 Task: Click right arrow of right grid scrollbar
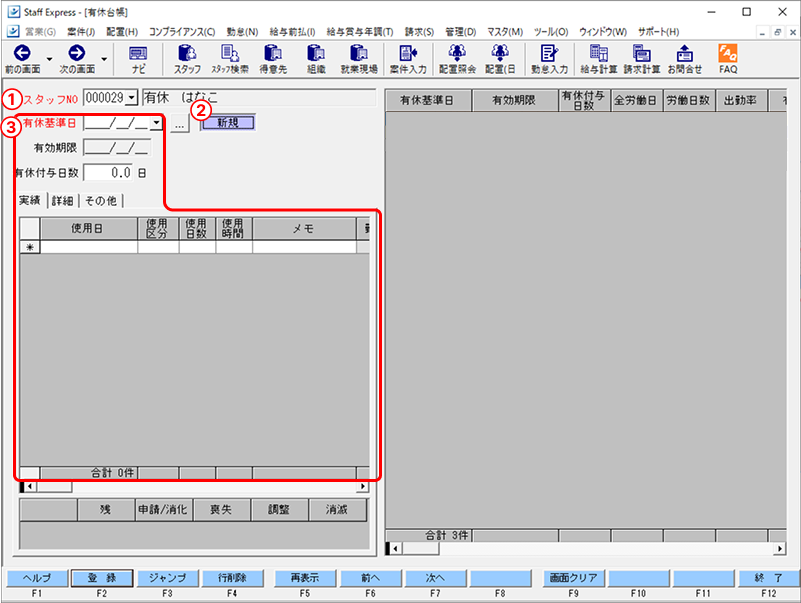780,549
